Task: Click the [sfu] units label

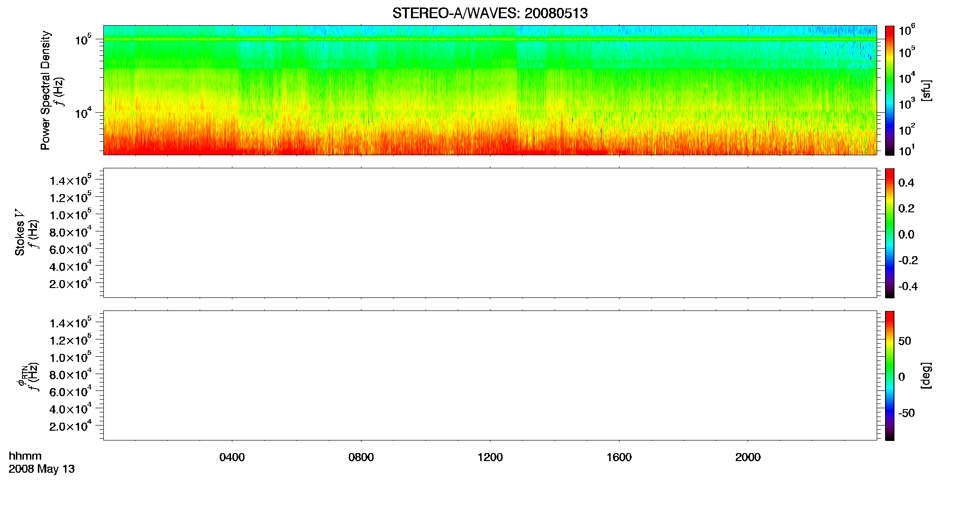Action: (926, 90)
